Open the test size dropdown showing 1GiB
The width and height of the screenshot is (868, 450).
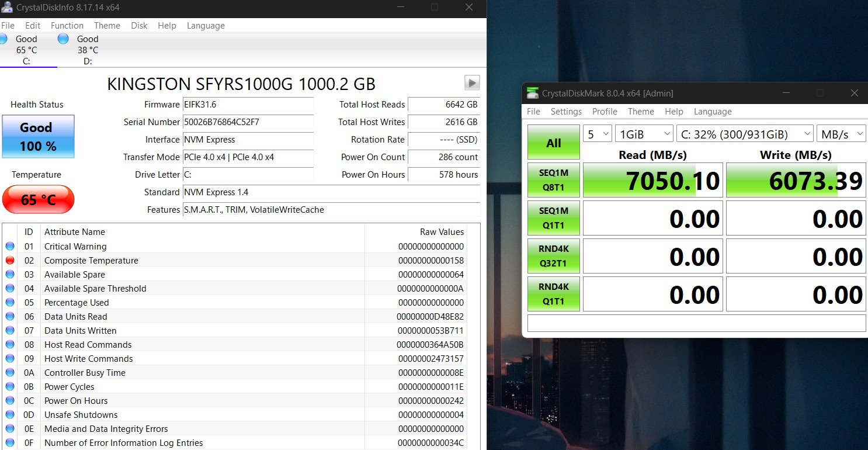(x=644, y=134)
